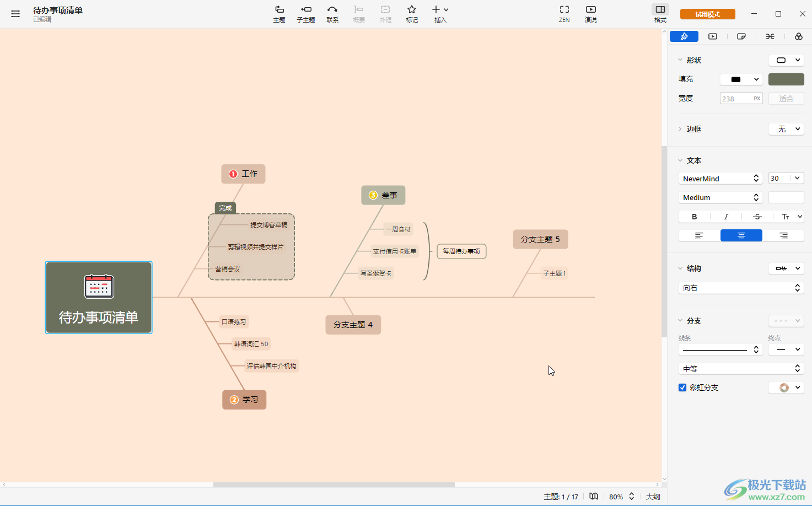
Task: Open the hamburger main menu
Action: (15, 14)
